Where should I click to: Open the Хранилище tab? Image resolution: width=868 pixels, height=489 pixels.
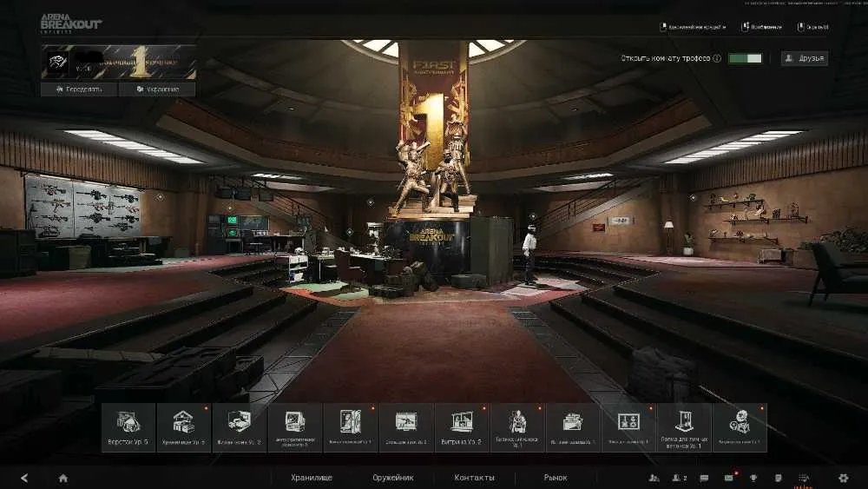pos(311,478)
